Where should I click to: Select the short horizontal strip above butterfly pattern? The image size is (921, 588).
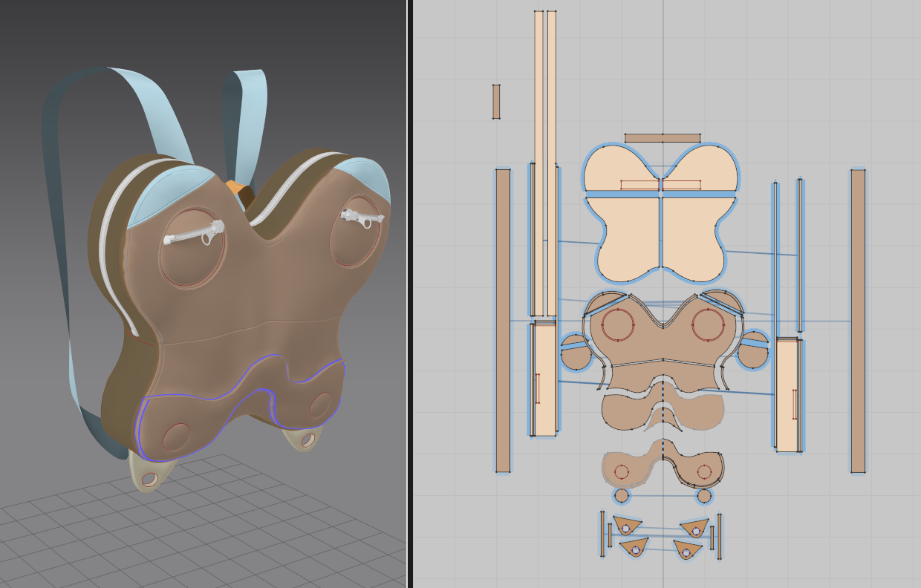[x=663, y=138]
